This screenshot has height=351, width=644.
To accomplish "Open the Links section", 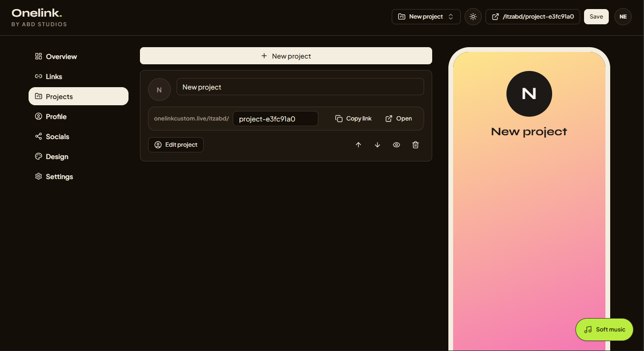I will pos(79,77).
